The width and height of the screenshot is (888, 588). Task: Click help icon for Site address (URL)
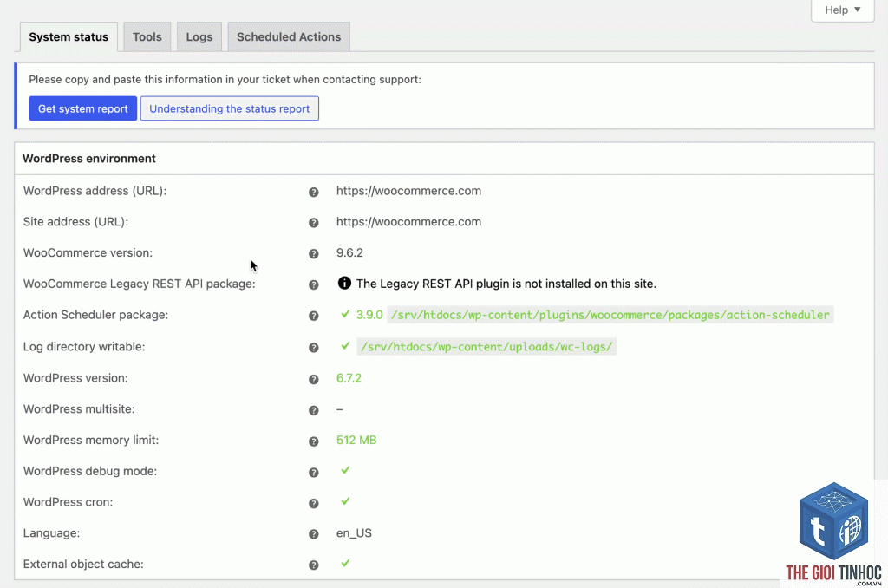coord(313,223)
